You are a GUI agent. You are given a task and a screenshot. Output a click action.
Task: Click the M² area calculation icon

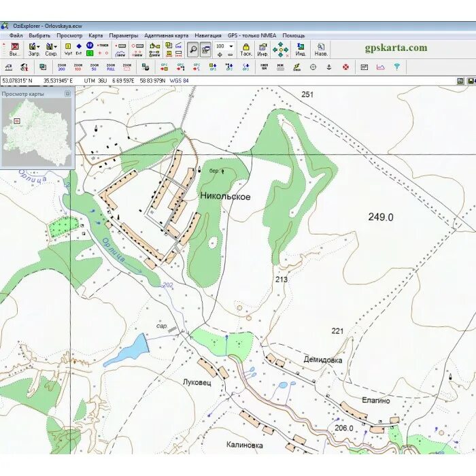tap(364, 67)
